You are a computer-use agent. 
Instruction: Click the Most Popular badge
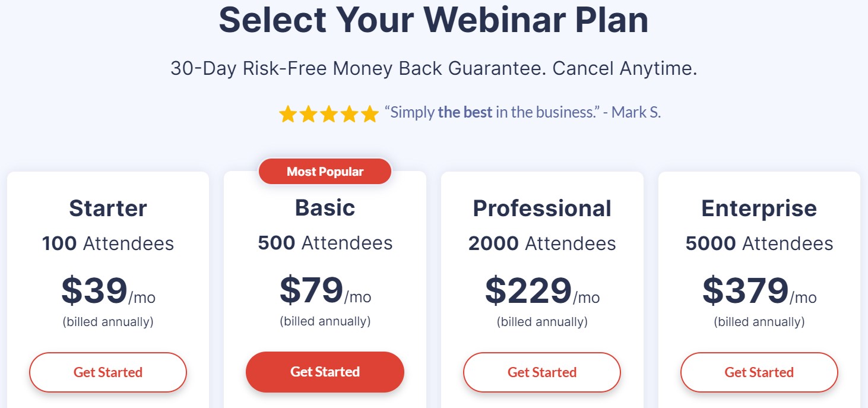pos(325,172)
